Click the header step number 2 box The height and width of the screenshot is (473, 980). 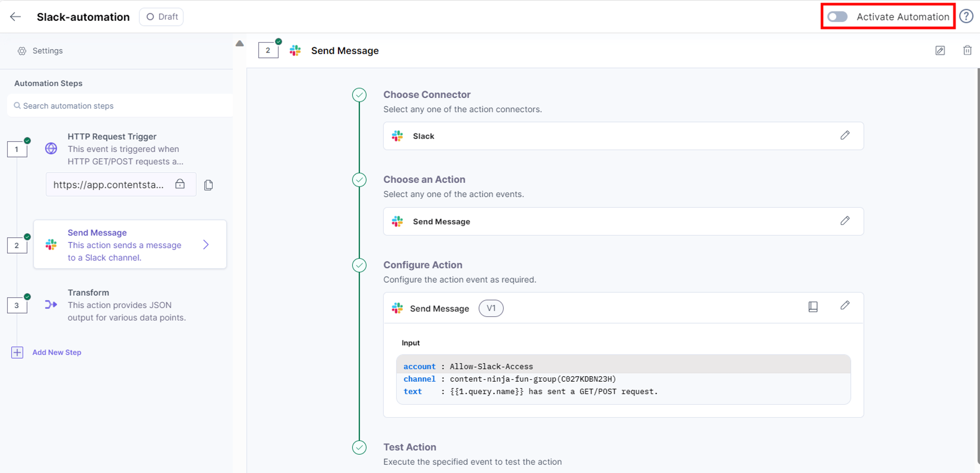tap(268, 50)
